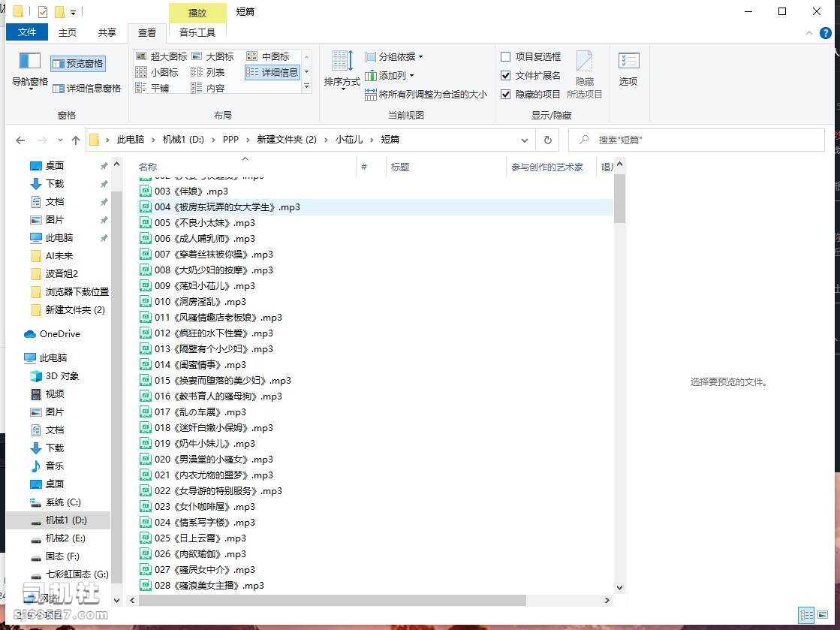Open the Group by (分组依据) dropdown
The image size is (840, 630).
click(394, 57)
